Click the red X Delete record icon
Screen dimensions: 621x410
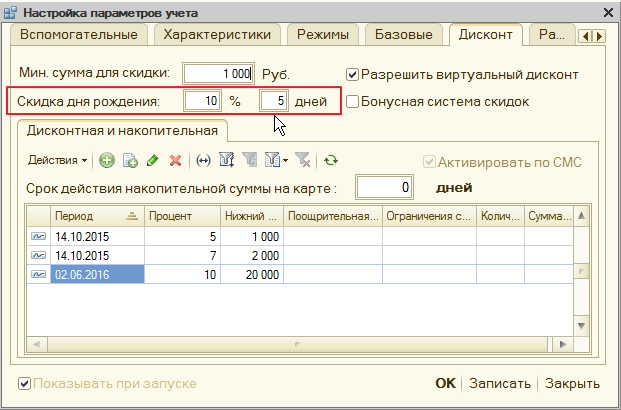tap(175, 160)
